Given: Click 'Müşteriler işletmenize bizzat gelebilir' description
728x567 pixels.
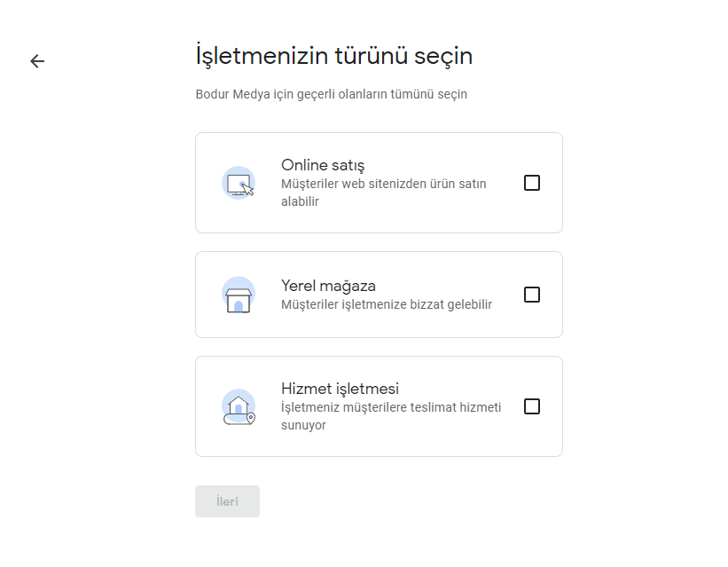Looking at the screenshot, I should [x=387, y=304].
